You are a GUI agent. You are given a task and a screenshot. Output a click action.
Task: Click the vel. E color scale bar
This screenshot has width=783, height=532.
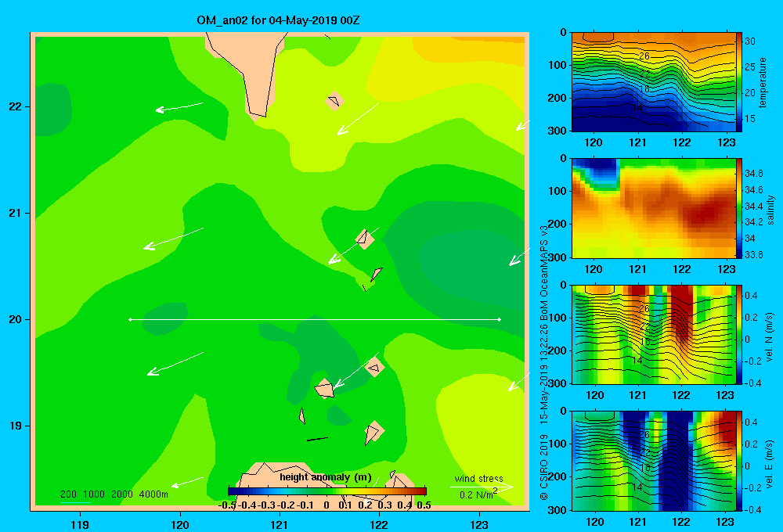click(739, 461)
